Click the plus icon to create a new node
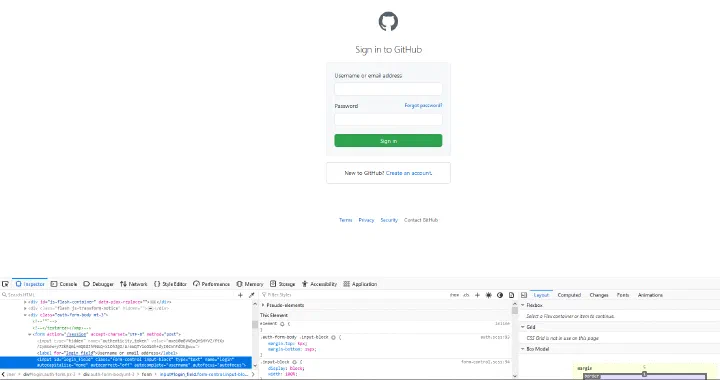This screenshot has width=720, height=380. pyautogui.click(x=240, y=295)
